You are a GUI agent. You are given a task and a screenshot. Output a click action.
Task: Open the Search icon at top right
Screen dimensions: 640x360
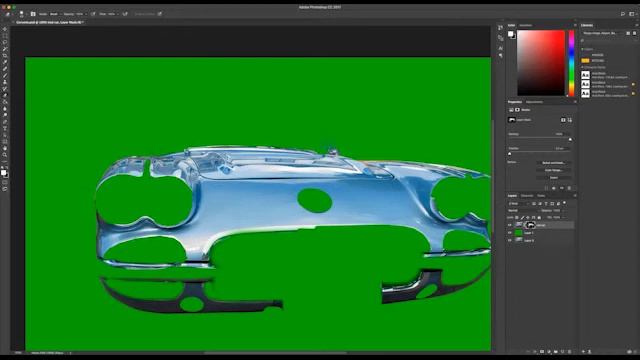622,14
